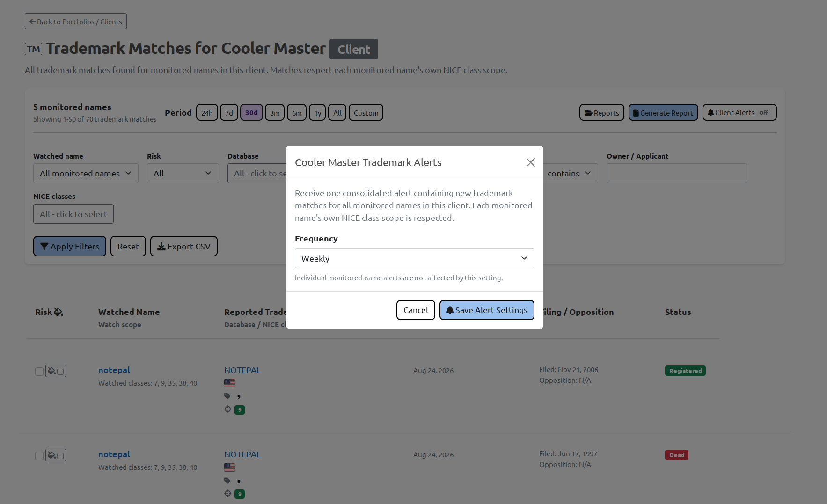The width and height of the screenshot is (827, 504).
Task: Close the Trademark Alerts dialog with X
Action: tap(530, 162)
